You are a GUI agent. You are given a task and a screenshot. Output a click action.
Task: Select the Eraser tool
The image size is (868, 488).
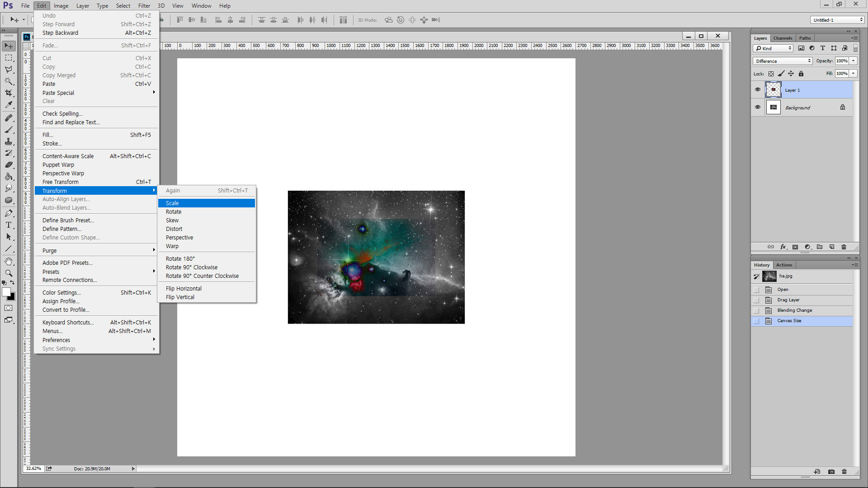(x=9, y=165)
